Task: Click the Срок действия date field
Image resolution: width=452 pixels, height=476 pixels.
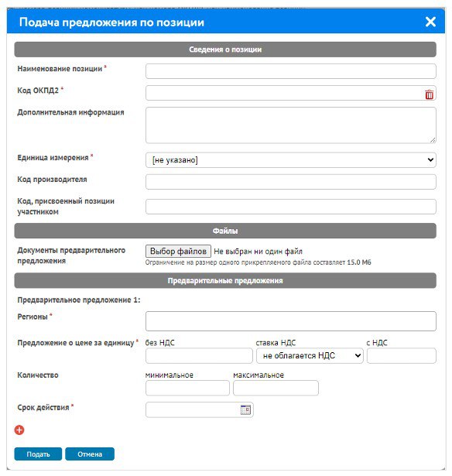Action: 193,409
